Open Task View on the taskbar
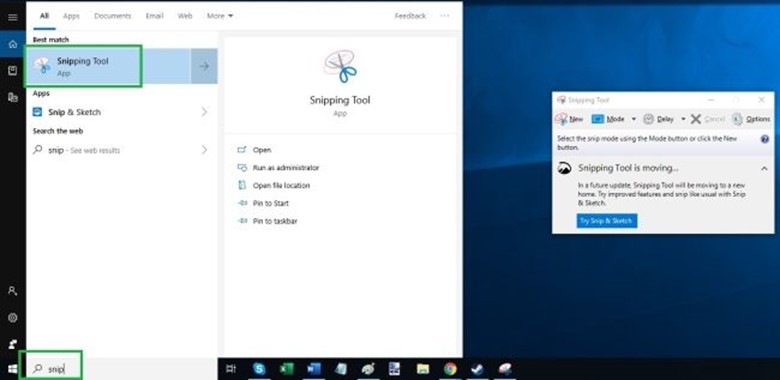Screen dimensions: 780x380 230,369
